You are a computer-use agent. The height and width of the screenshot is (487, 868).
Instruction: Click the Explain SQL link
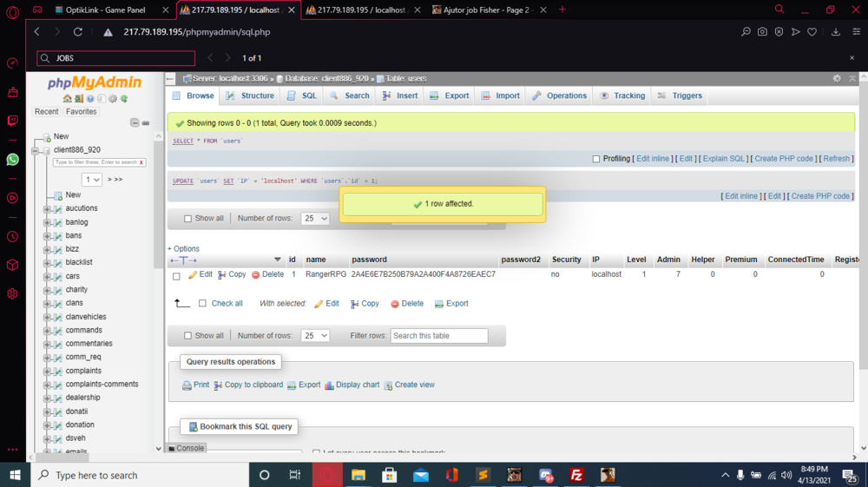(x=724, y=159)
